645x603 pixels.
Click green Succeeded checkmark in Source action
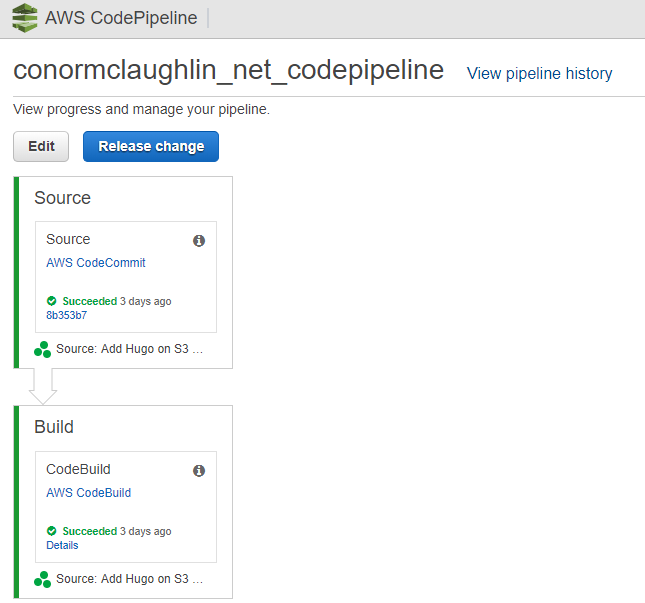[51, 301]
